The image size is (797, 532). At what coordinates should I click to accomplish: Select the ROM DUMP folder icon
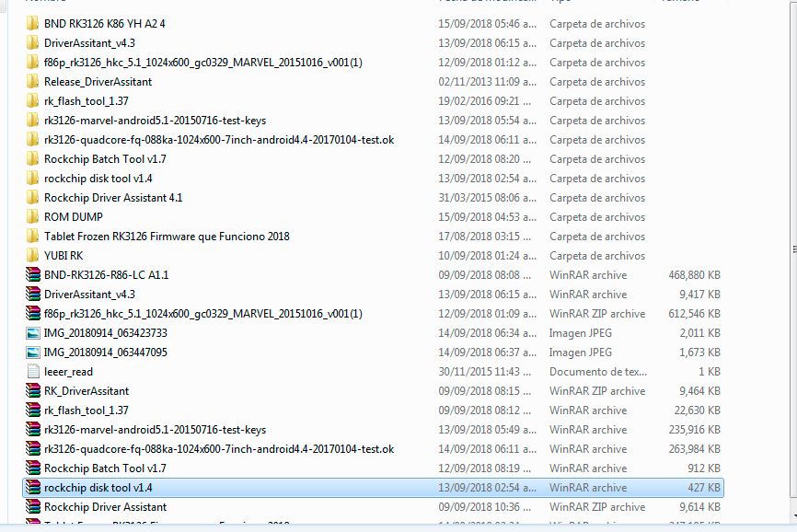coord(32,216)
